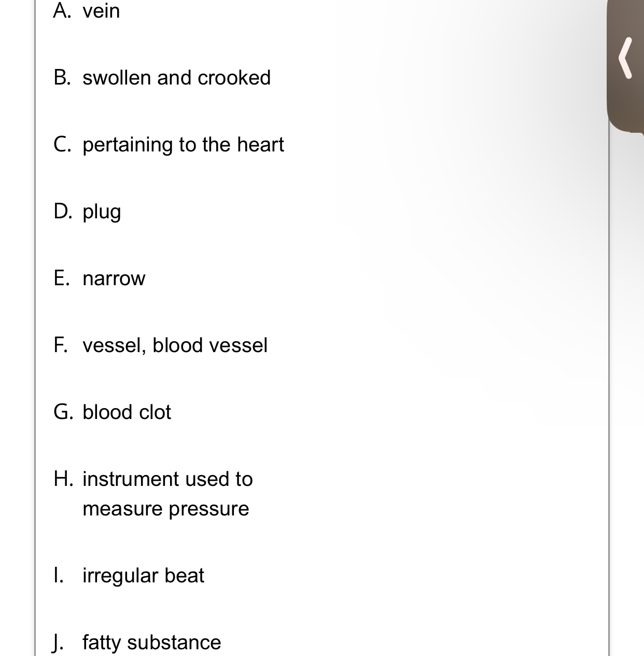
Task: Pick option E. narrow
Action: click(100, 278)
